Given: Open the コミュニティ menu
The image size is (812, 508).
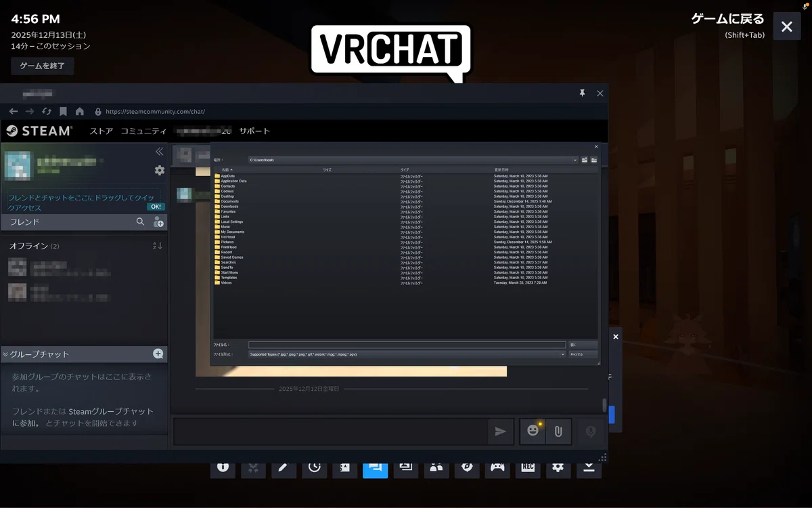Looking at the screenshot, I should 143,131.
